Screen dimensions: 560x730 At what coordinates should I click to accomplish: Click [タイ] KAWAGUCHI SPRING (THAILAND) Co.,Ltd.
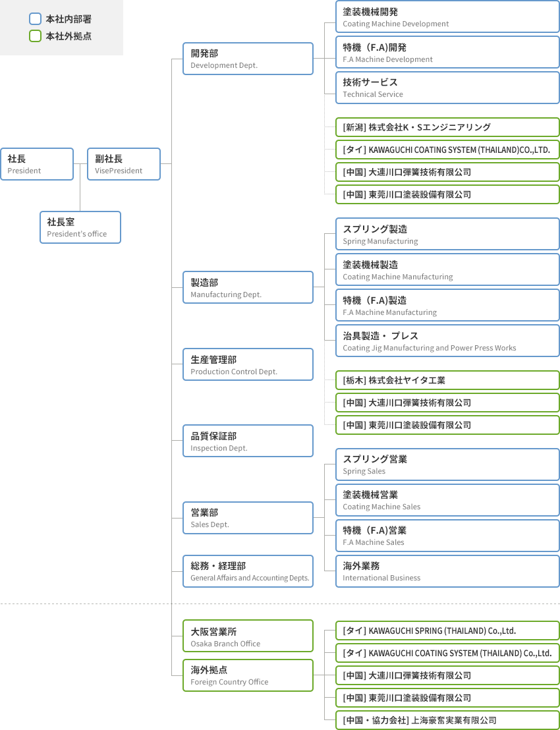point(447,631)
